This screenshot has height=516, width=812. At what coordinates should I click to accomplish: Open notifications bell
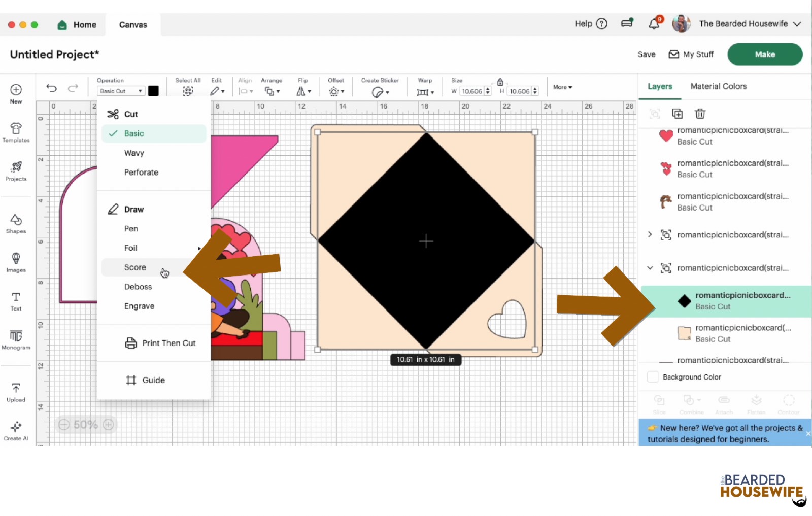pos(654,24)
